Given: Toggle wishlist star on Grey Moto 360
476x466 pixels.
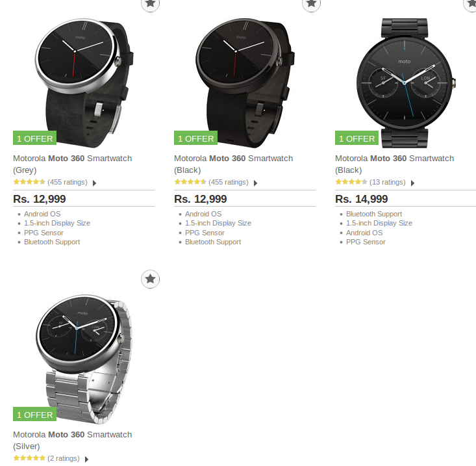Looking at the screenshot, I should point(150,4).
